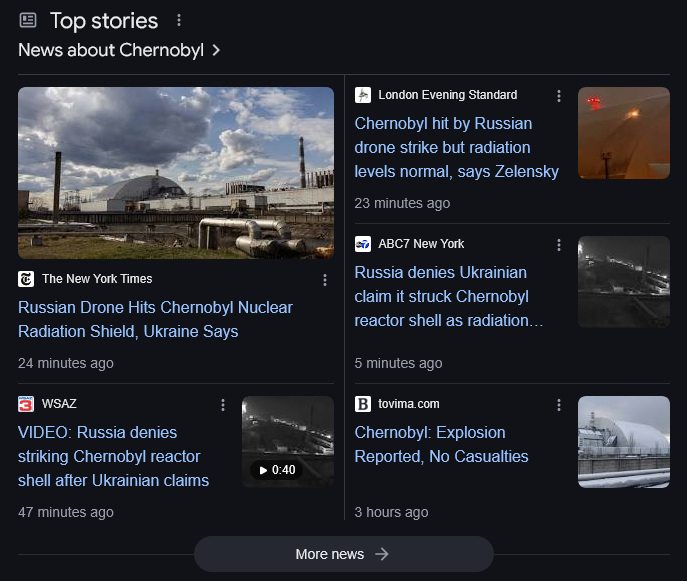The height and width of the screenshot is (581, 687).
Task: Click the WSAZ channel 3 logo
Action: [x=26, y=404]
